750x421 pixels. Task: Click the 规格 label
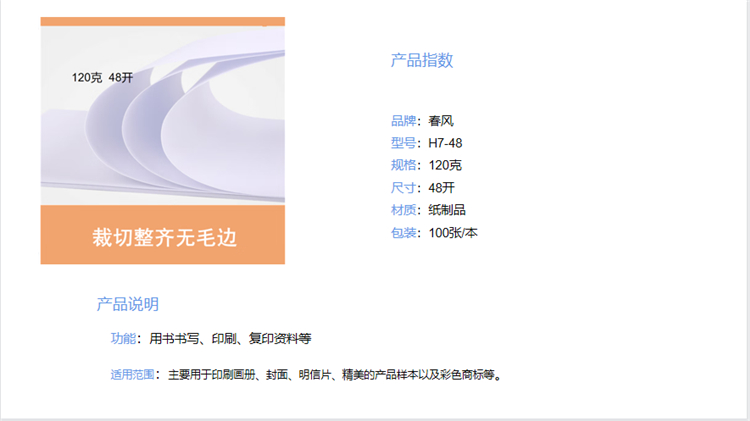[x=403, y=165]
